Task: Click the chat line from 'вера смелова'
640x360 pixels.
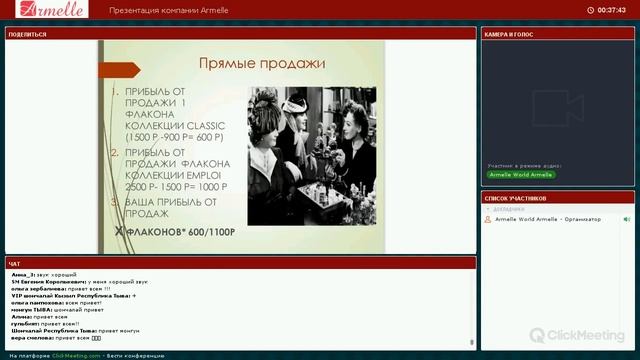Action: (56, 338)
